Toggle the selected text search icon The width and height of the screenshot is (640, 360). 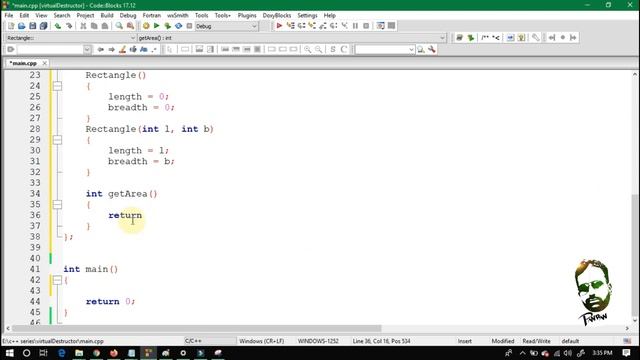click(x=133, y=49)
